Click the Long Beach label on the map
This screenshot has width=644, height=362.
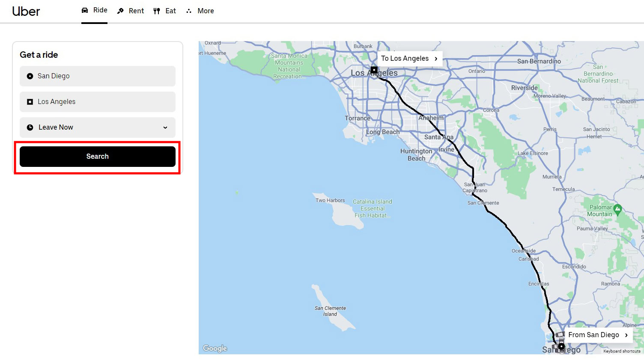pyautogui.click(x=383, y=132)
